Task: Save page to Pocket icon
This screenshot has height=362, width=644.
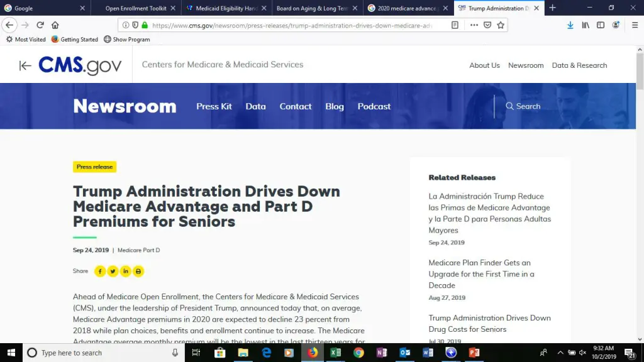Action: 487,25
